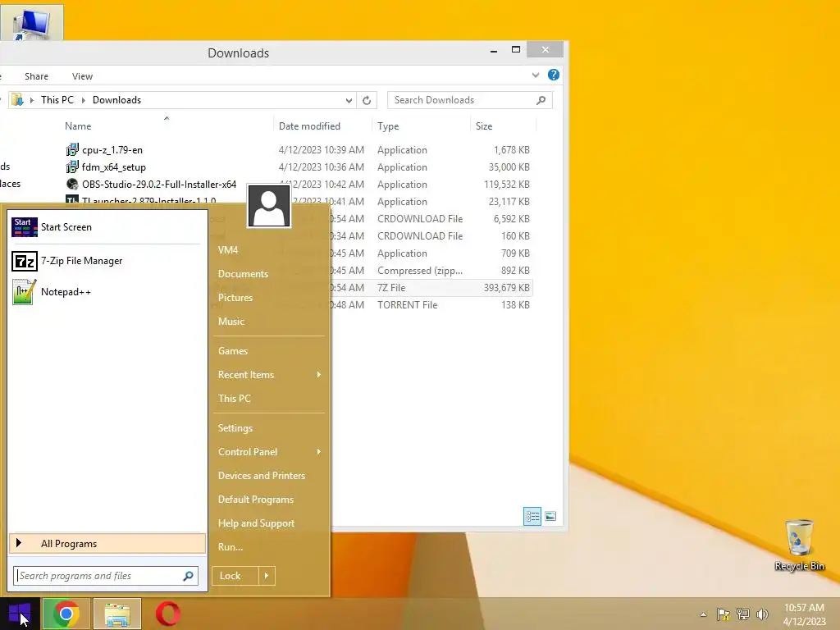Click the taskbar clock and date
Screen dimensions: 840x630
pyautogui.click(x=804, y=614)
